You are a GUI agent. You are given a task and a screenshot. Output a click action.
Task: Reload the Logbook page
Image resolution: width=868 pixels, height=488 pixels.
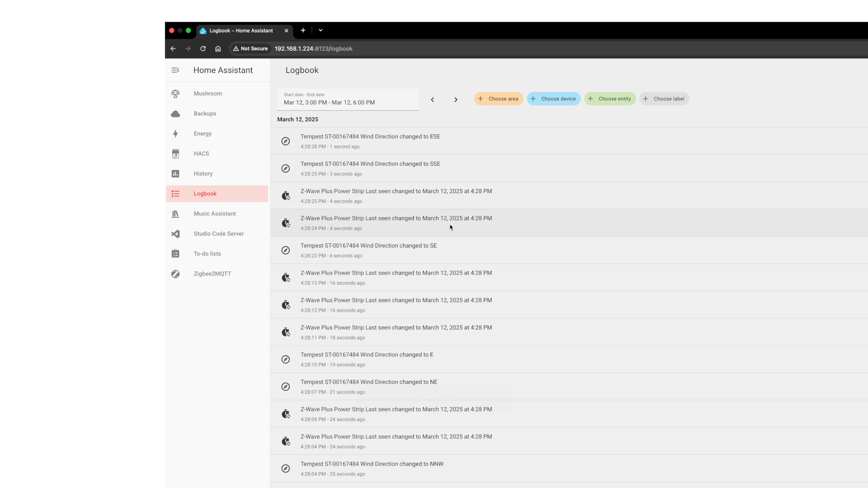click(203, 49)
